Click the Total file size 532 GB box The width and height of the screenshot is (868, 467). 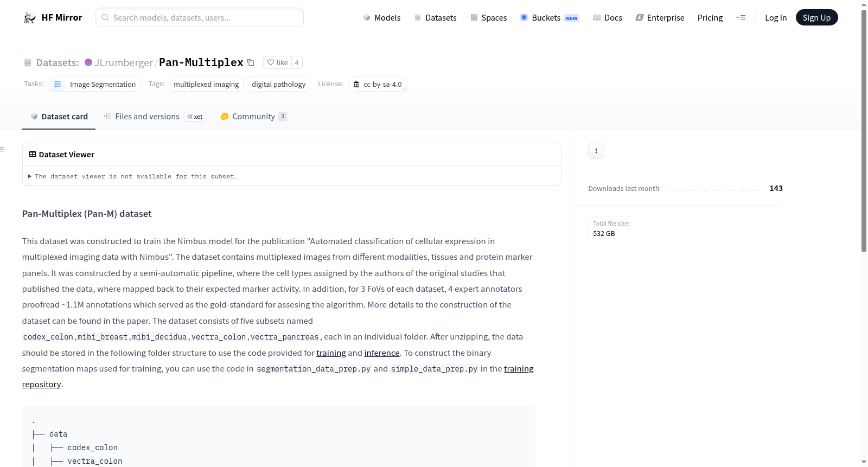coord(611,229)
